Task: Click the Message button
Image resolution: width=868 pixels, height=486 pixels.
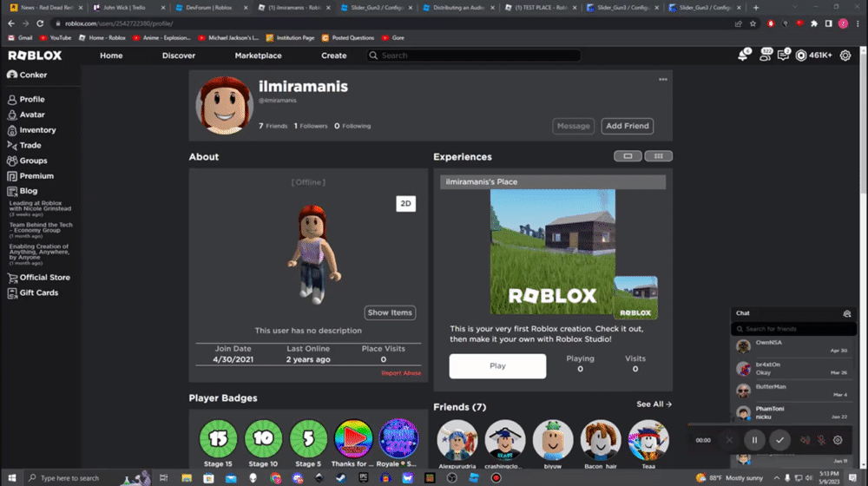Action: tap(573, 126)
